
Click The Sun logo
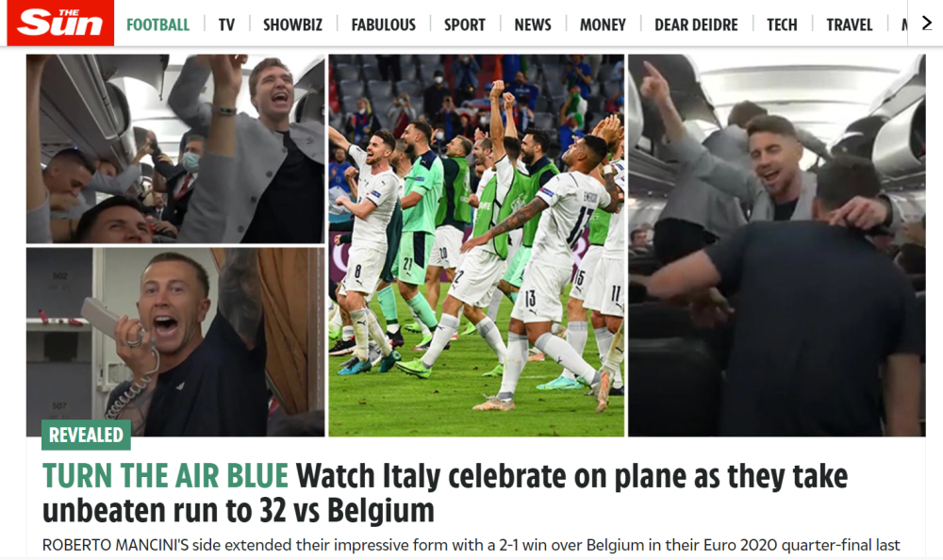point(60,23)
